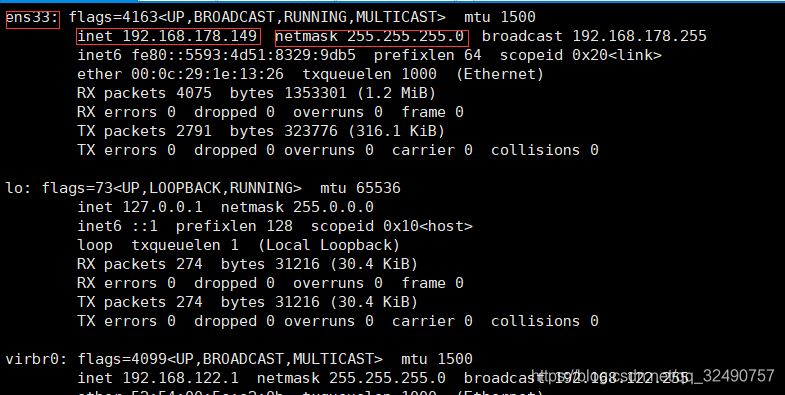Select ether 00:0c:29:1e:13:26 MAC address
This screenshot has height=395, width=785.
[180, 74]
